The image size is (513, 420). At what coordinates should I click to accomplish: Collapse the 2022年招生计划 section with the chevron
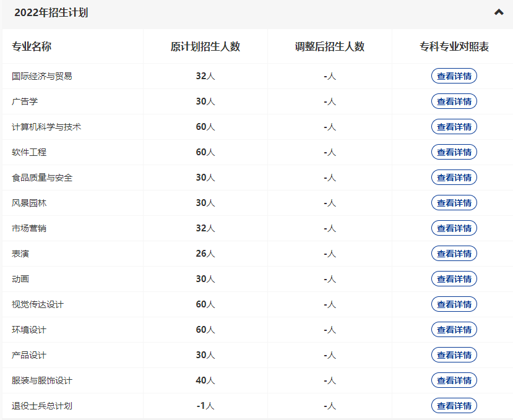coord(499,12)
